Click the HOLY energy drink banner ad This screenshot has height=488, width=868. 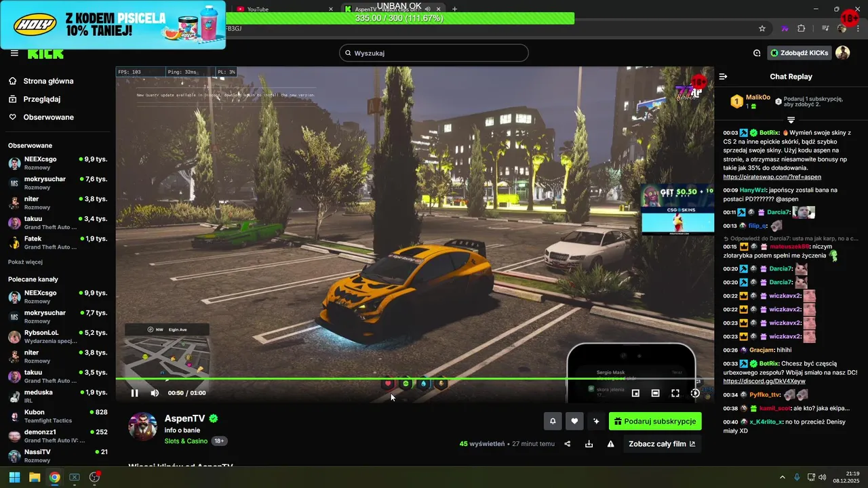point(113,24)
